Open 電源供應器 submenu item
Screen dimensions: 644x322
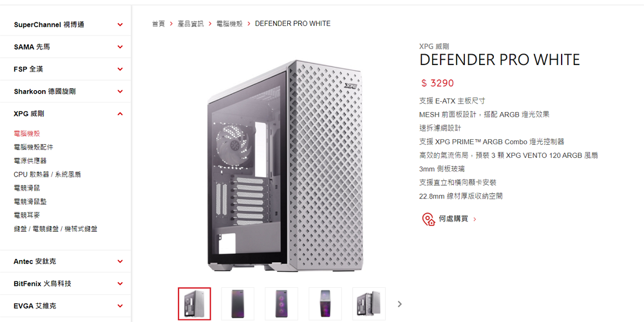tap(30, 160)
